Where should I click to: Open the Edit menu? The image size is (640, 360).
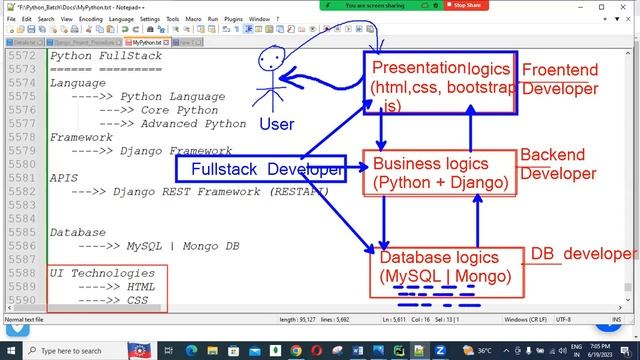click(27, 19)
